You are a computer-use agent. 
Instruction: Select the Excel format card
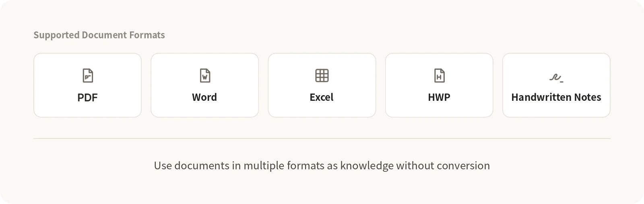pyautogui.click(x=322, y=85)
